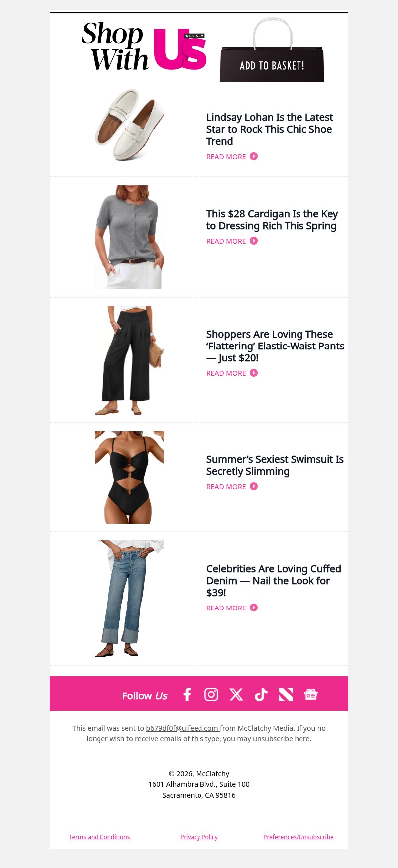Open the white loafers product image
The height and width of the screenshot is (868, 398).
click(129, 125)
